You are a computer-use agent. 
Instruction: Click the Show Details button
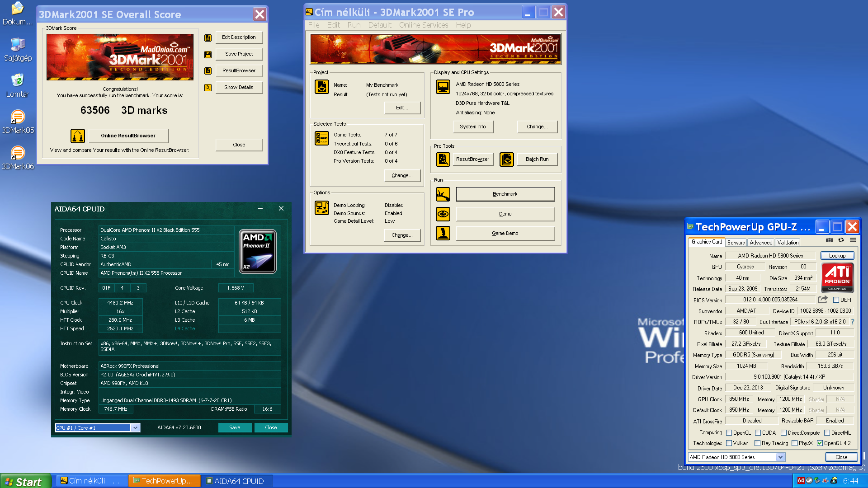click(239, 87)
